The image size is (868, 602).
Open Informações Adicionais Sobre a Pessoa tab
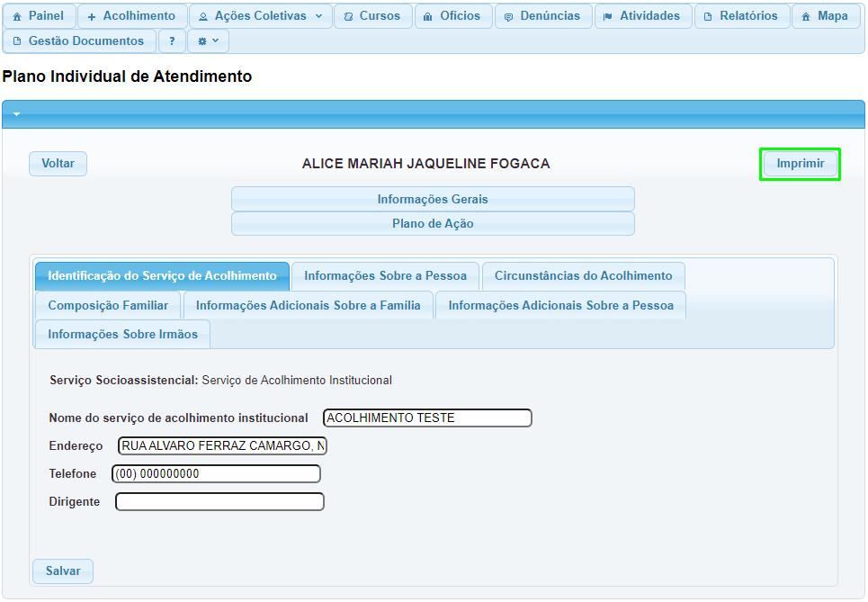pyautogui.click(x=560, y=305)
